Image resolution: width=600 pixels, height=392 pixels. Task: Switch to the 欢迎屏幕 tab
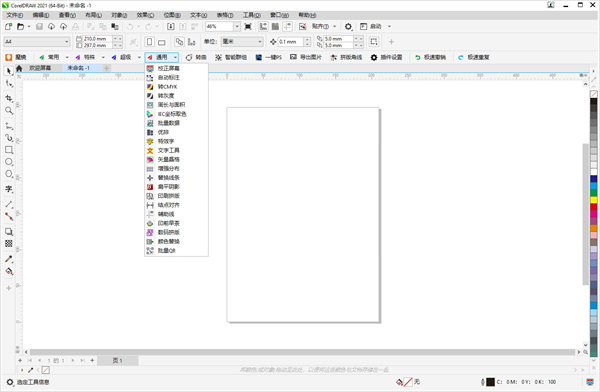(40, 68)
